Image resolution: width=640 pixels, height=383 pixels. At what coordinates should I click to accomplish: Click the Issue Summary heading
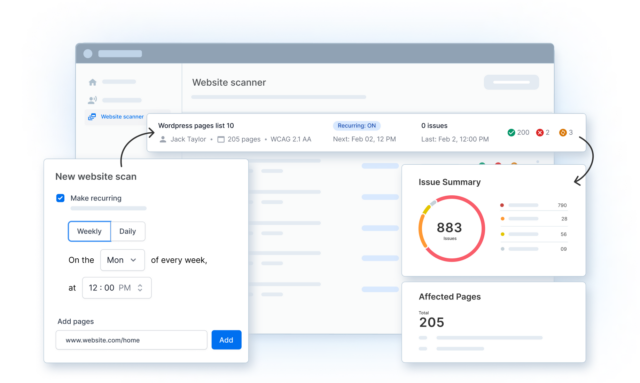(449, 182)
